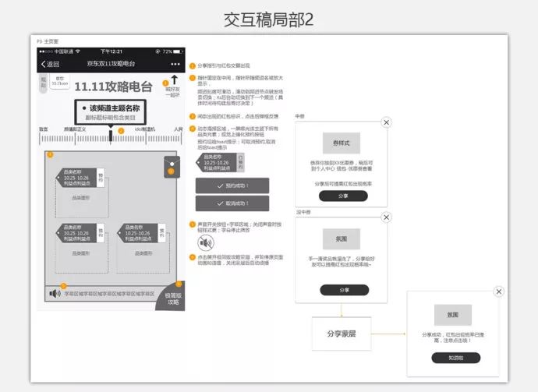Expand the 极简版攻略 corner panel
The image size is (538, 392).
tap(174, 296)
